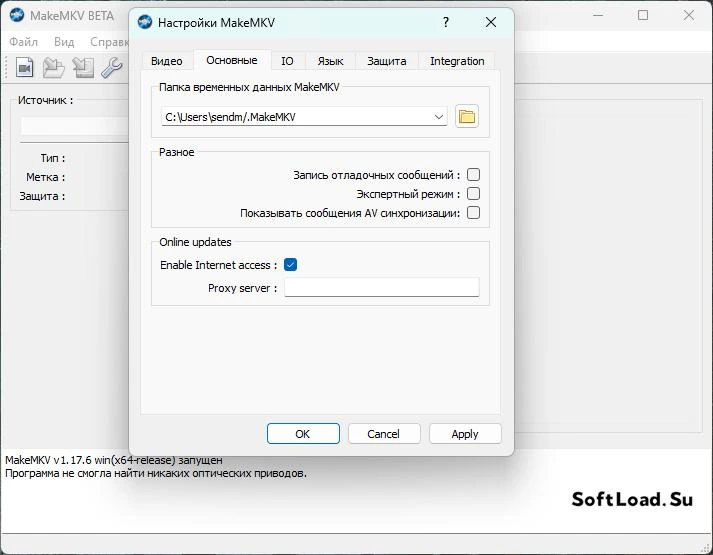Open the Вид menu
Screen dimensions: 713x555
(x=64, y=42)
